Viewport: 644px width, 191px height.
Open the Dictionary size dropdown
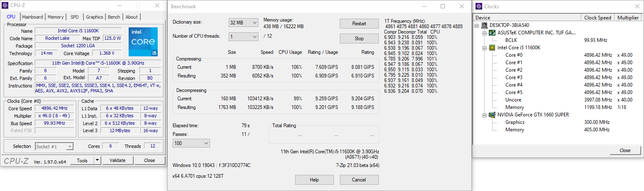click(x=244, y=22)
